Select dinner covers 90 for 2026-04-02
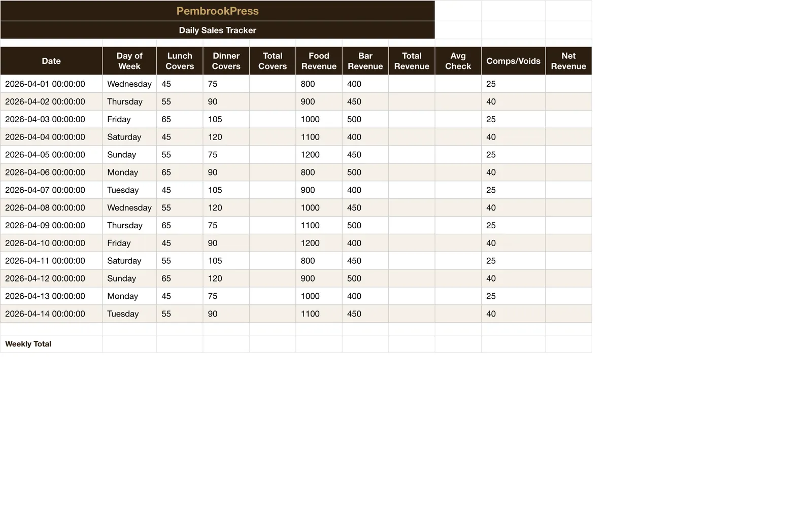 pyautogui.click(x=226, y=101)
